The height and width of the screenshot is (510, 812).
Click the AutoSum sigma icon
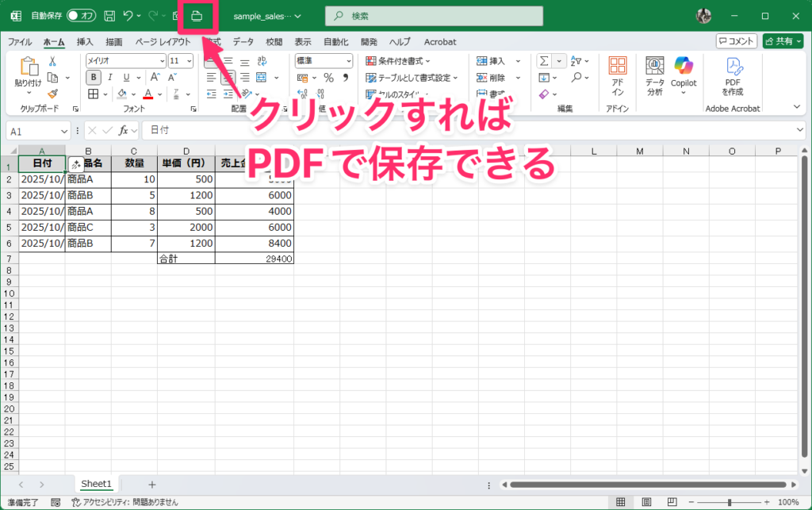click(x=544, y=61)
